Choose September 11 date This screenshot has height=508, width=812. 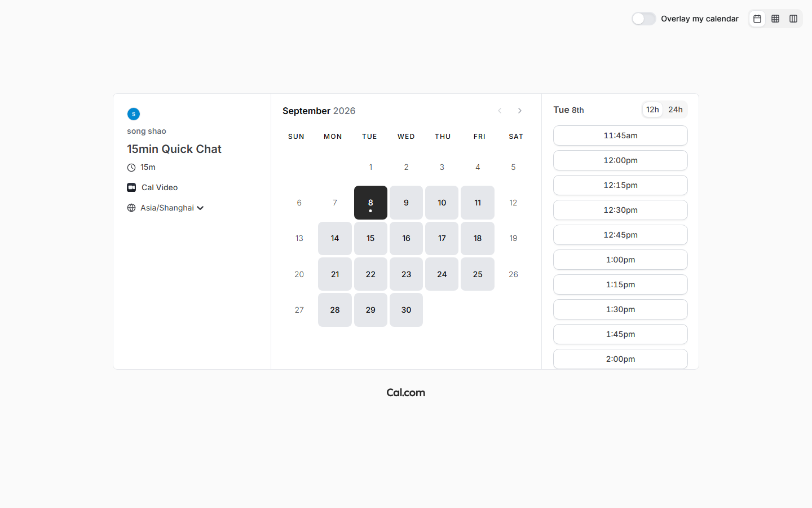[478, 203]
